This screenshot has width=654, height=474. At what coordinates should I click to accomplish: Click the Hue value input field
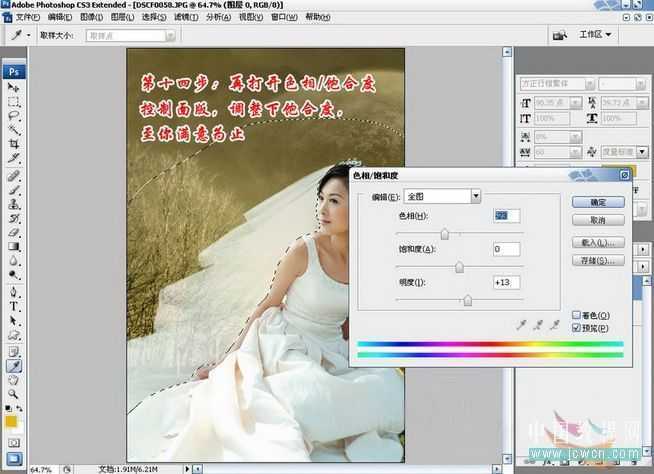[x=507, y=216]
